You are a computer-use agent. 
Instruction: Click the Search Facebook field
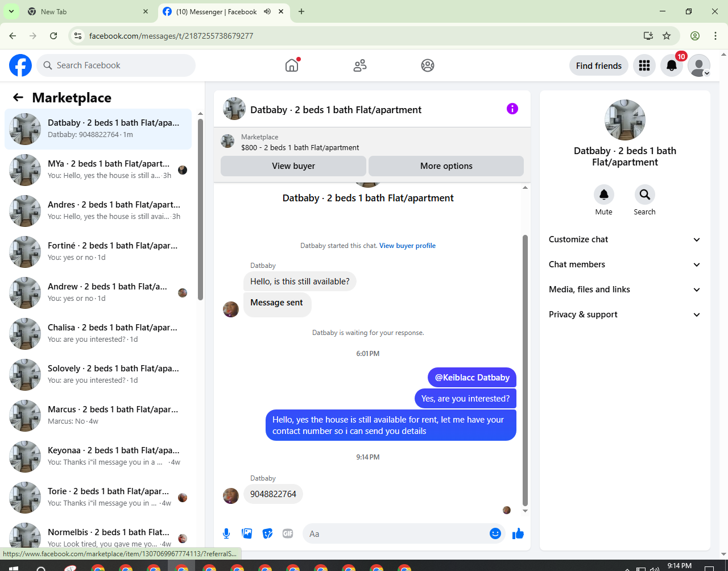click(116, 65)
